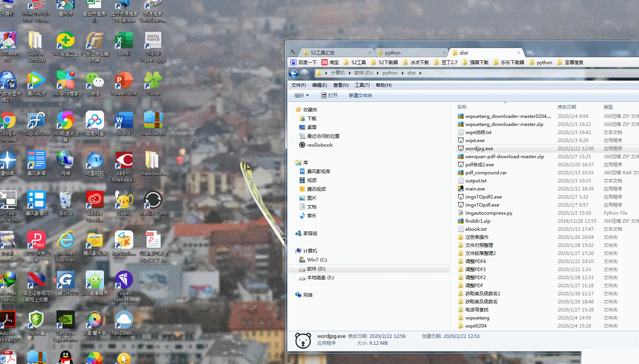Image resolution: width=639 pixels, height=364 pixels.
Task: Open the 工具(T) menu
Action: 362,85
